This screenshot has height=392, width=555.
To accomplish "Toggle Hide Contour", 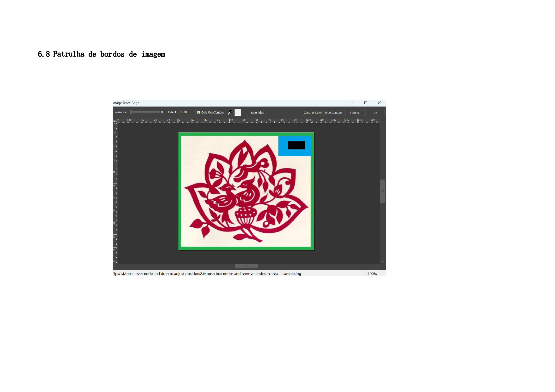I will click(x=334, y=113).
